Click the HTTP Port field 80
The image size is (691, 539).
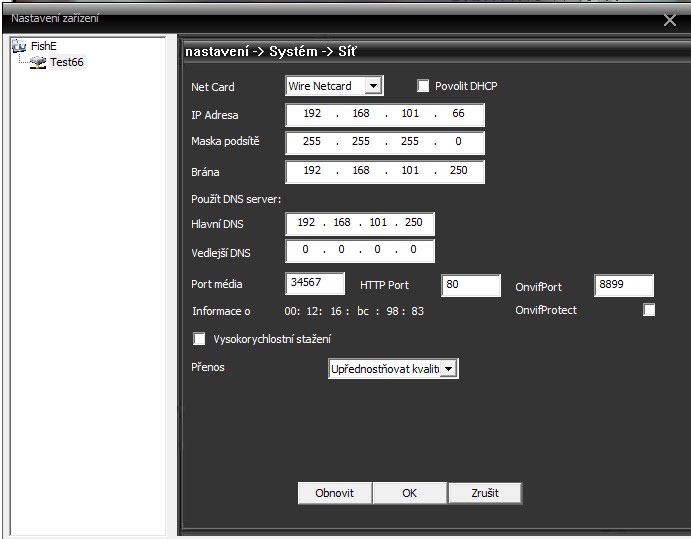click(x=471, y=285)
